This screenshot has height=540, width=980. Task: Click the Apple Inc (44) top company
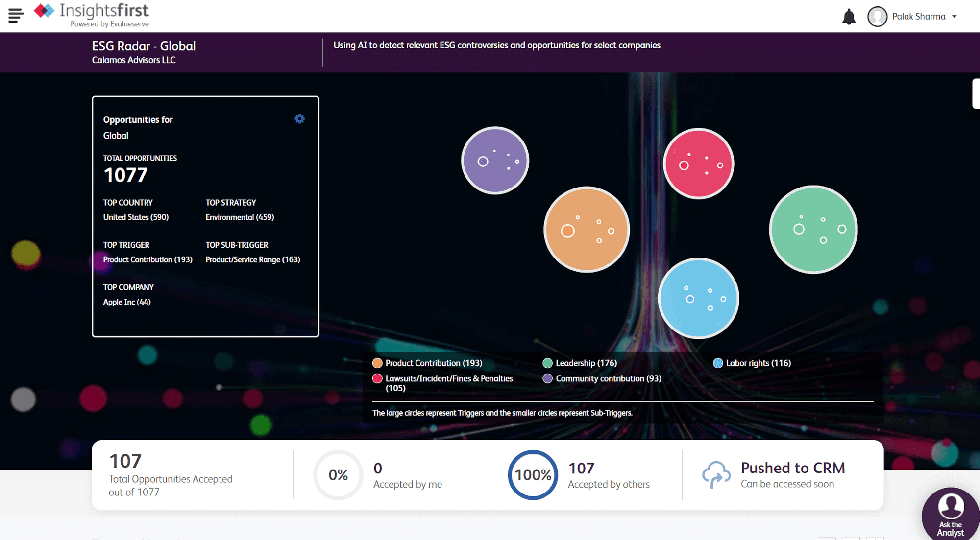(127, 302)
